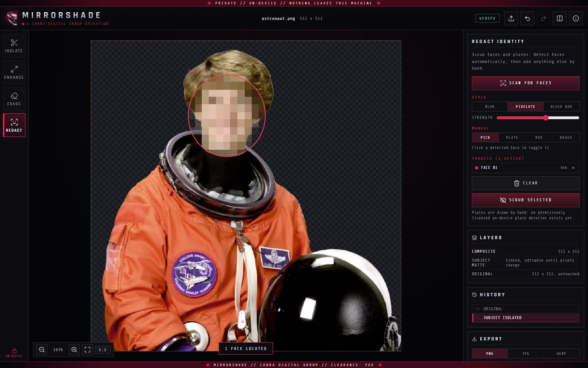Screen dimensions: 588x368
Task: Select the Subject Isolated history entry
Action: coord(526,318)
